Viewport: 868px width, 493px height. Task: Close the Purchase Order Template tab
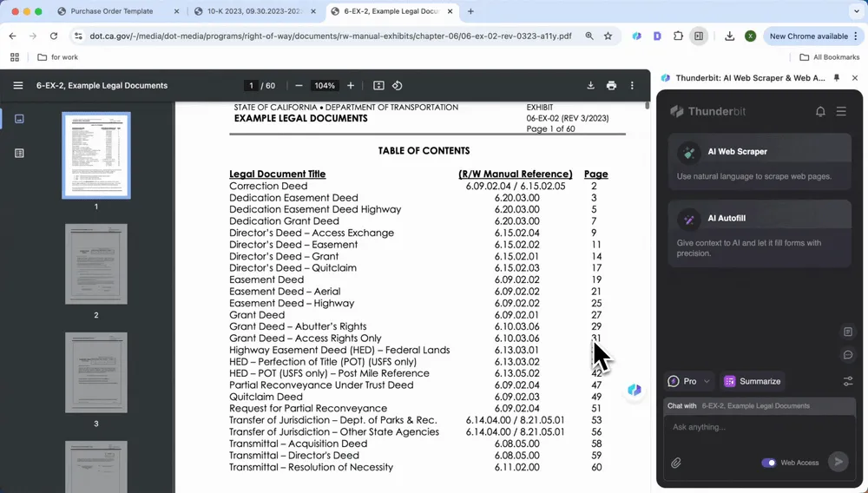(176, 11)
